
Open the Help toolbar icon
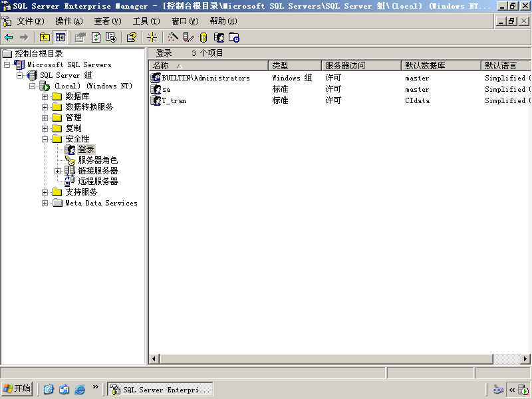coord(132,37)
